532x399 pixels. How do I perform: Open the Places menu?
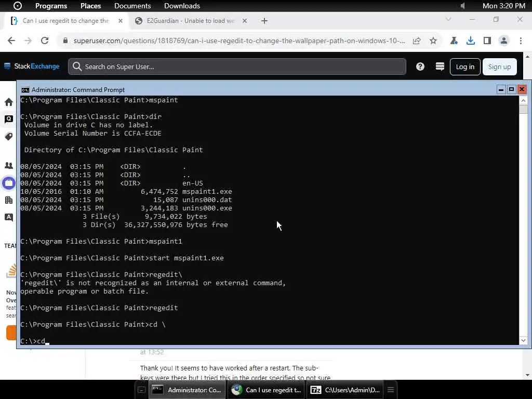(90, 6)
